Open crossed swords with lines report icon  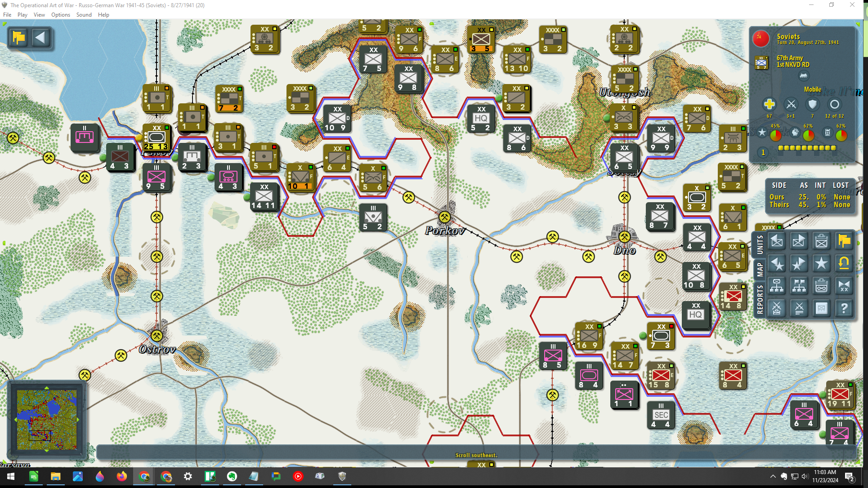point(799,308)
